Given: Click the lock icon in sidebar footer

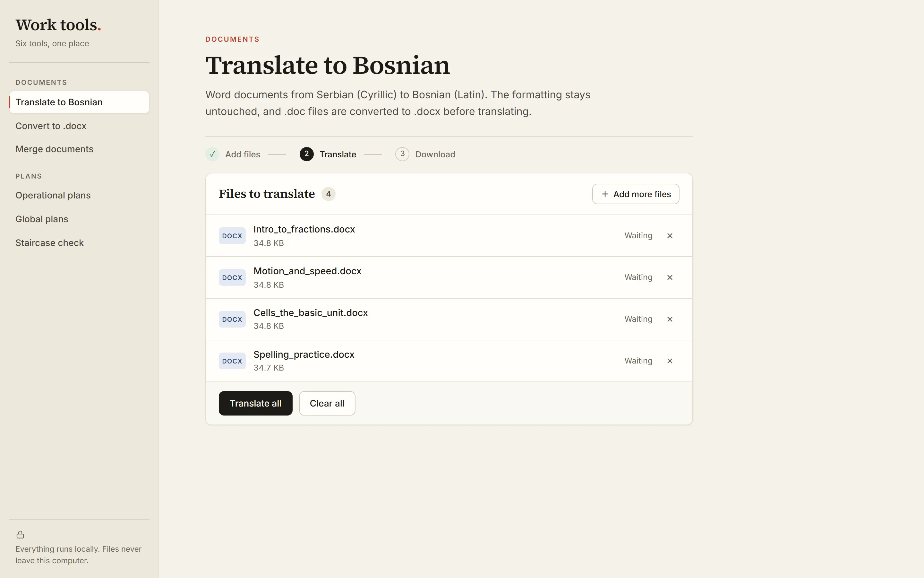Looking at the screenshot, I should tap(20, 534).
